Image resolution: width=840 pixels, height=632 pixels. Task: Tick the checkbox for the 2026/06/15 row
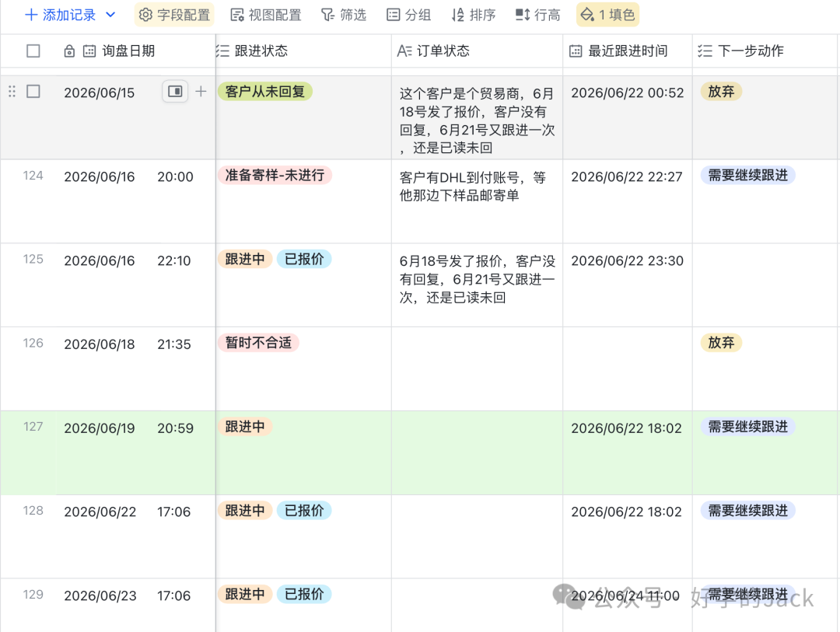click(33, 92)
